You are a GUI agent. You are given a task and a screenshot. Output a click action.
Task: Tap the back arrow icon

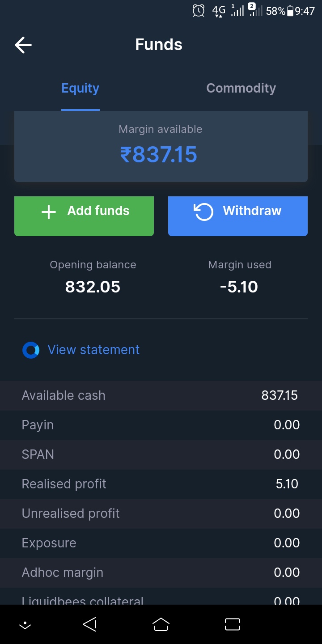[23, 45]
